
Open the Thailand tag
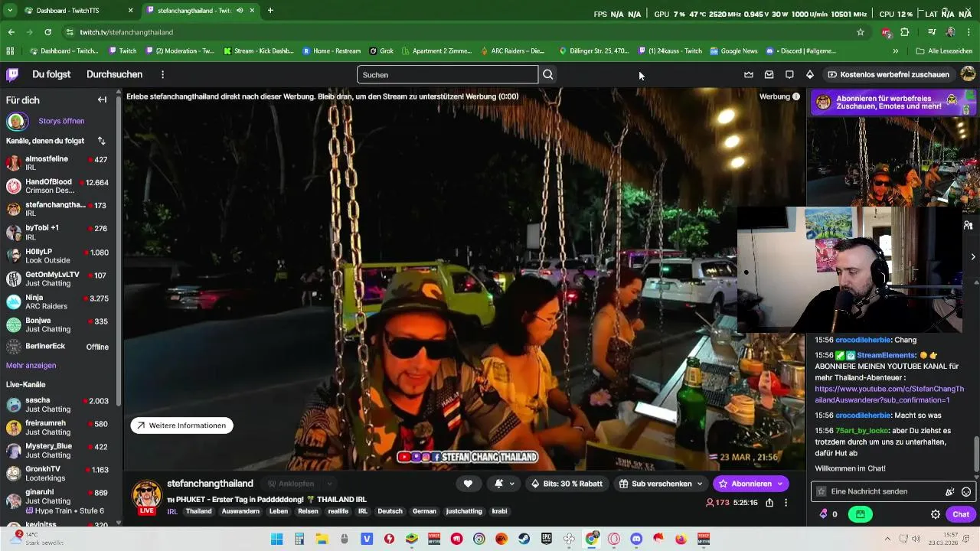tap(198, 511)
